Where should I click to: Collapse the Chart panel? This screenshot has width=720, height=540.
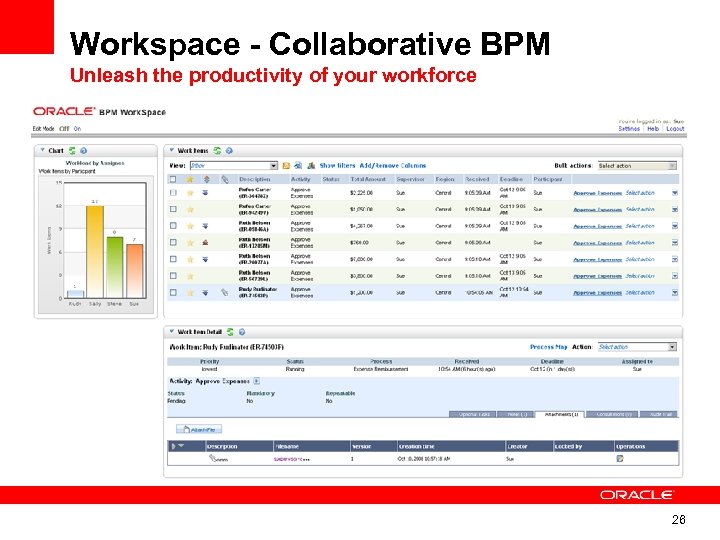(x=42, y=150)
